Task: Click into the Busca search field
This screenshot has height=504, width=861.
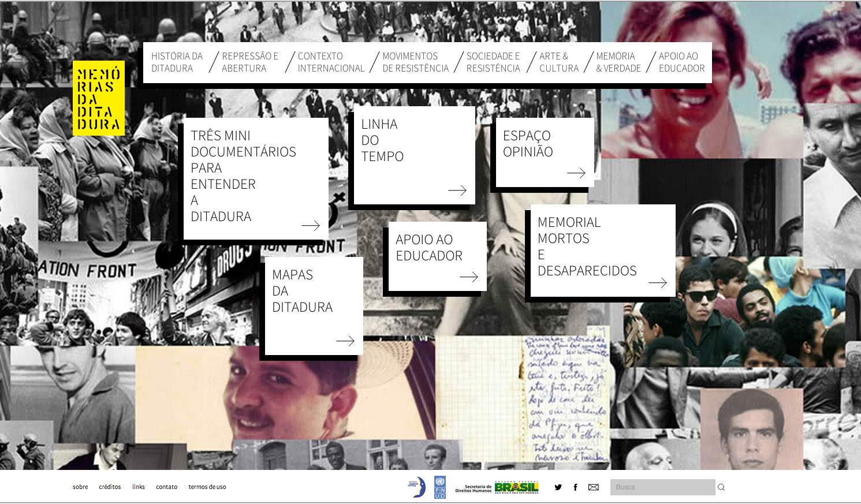Action: 662,487
